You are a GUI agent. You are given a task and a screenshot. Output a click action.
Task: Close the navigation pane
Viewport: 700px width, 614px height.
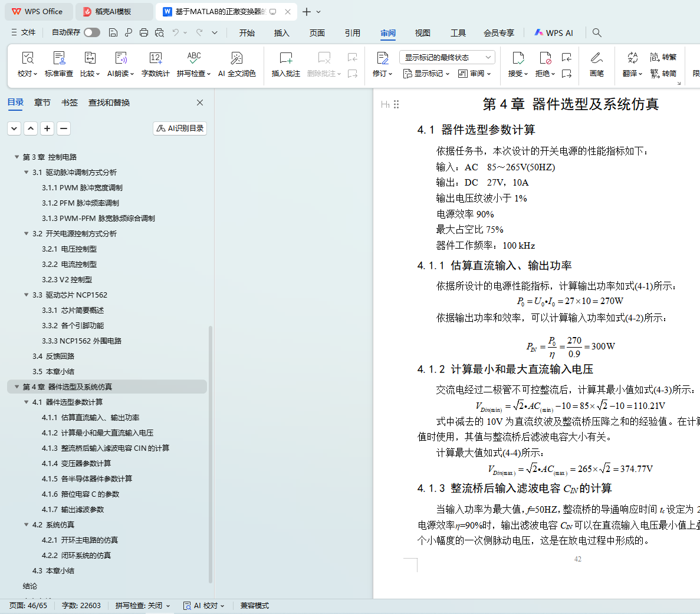200,103
